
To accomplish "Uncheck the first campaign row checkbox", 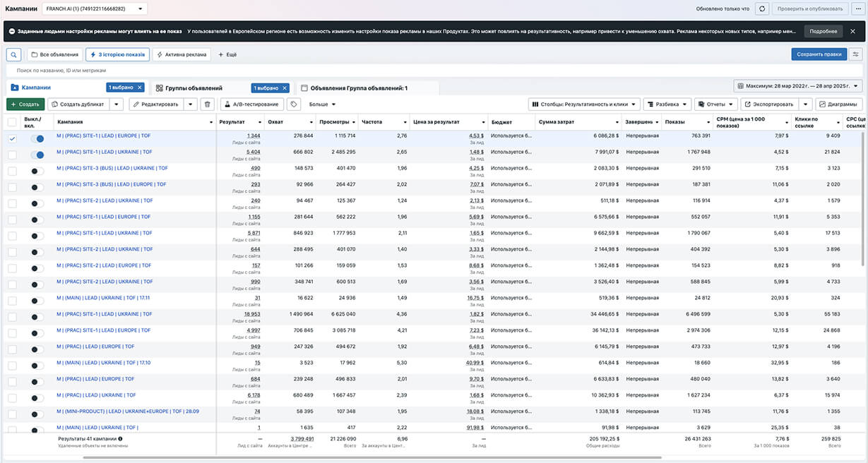I will (12, 139).
